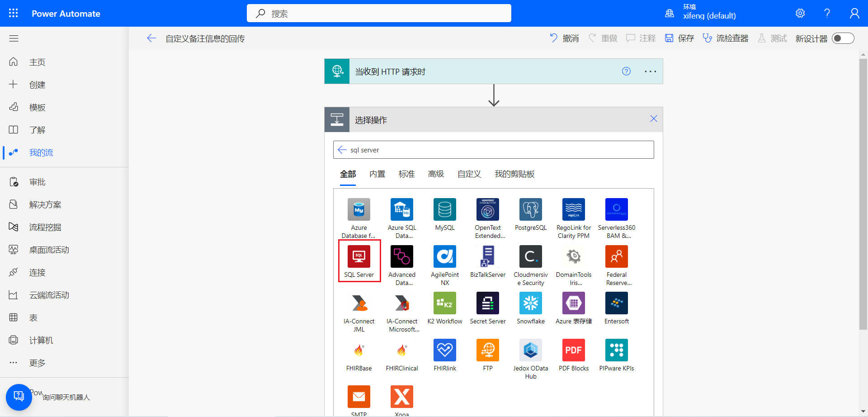Screen dimensions: 868x417
Task: Collapse the left navigation hamburger menu
Action: pyautogui.click(x=14, y=38)
